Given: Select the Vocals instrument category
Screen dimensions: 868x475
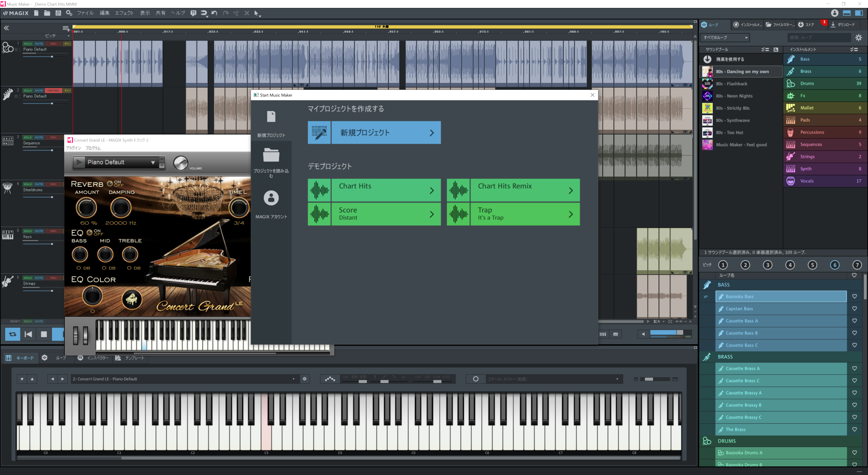Looking at the screenshot, I should click(x=825, y=181).
